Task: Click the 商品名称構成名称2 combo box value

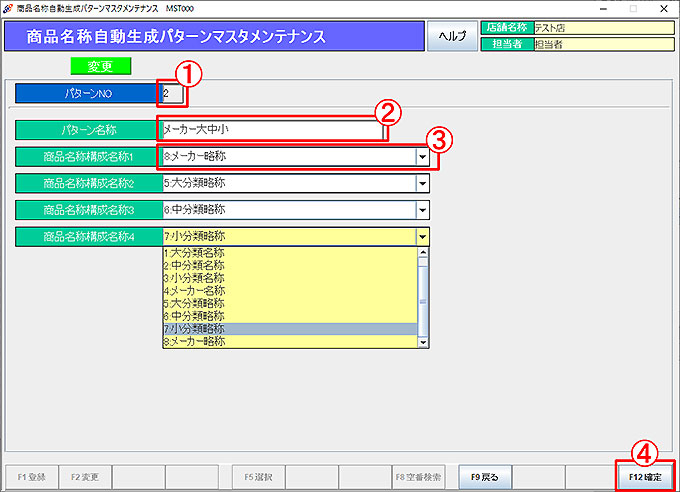Action: point(289,184)
